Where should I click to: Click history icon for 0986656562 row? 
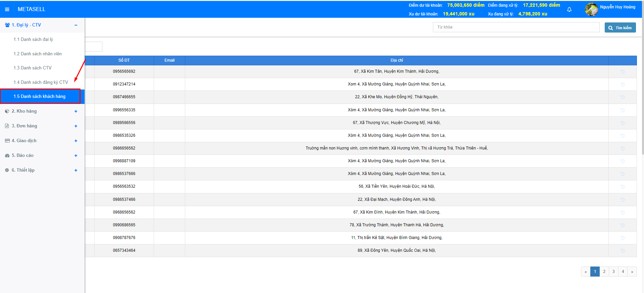coord(623,149)
